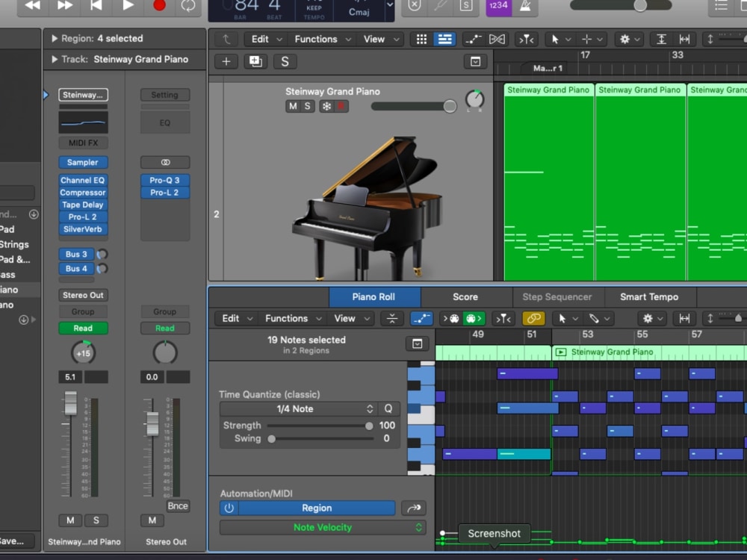
Task: Toggle the Piano Roll automation button
Action: (x=421, y=319)
